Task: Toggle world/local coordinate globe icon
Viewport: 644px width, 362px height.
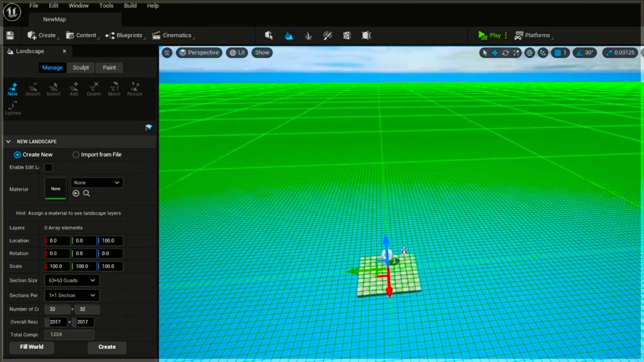Action: pos(530,53)
